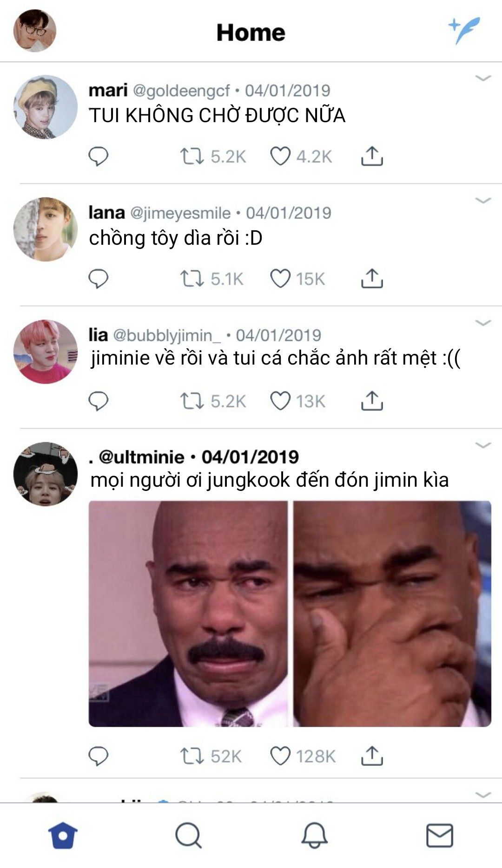Tap the compose tweet feather icon
This screenshot has height=868, width=502.
[464, 30]
